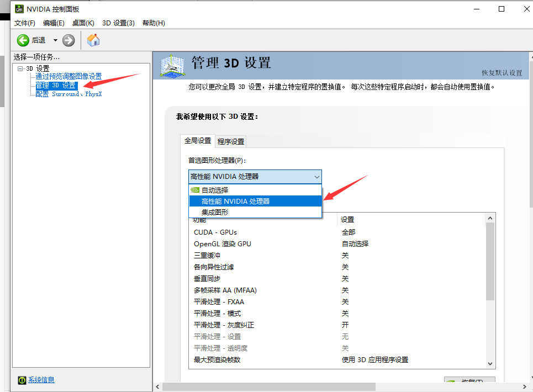This screenshot has width=533, height=392.
Task: Choose 高性能 NVIDIA 处理器 option
Action: tap(255, 201)
